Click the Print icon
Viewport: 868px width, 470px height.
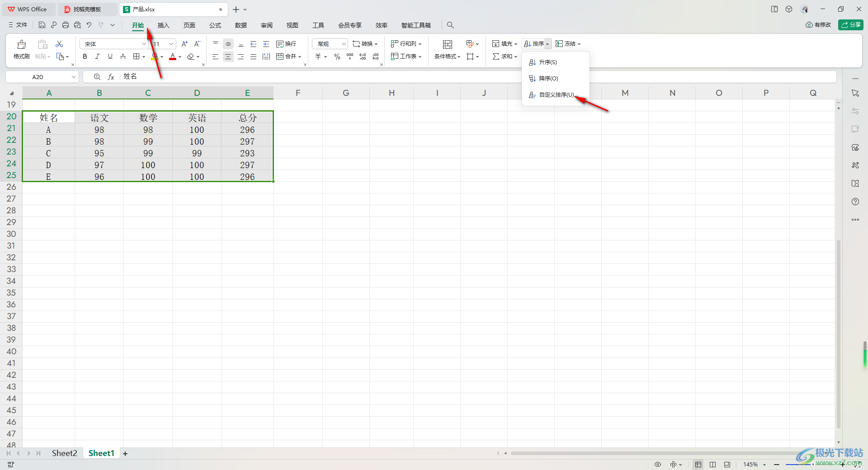click(x=66, y=25)
